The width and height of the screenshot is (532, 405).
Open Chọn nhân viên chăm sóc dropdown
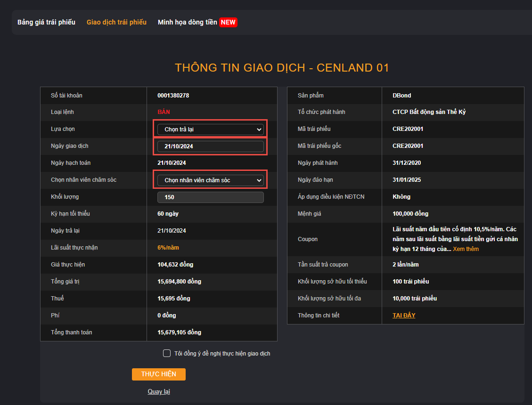(210, 180)
